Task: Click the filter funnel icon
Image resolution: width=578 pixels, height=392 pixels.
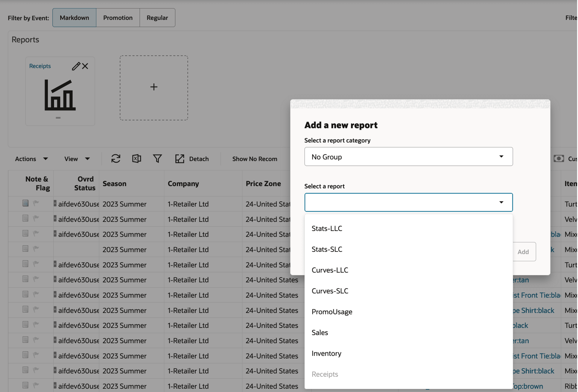Action: click(x=157, y=159)
